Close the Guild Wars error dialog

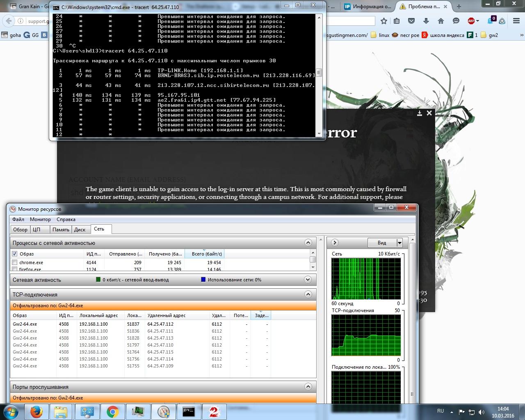429,113
